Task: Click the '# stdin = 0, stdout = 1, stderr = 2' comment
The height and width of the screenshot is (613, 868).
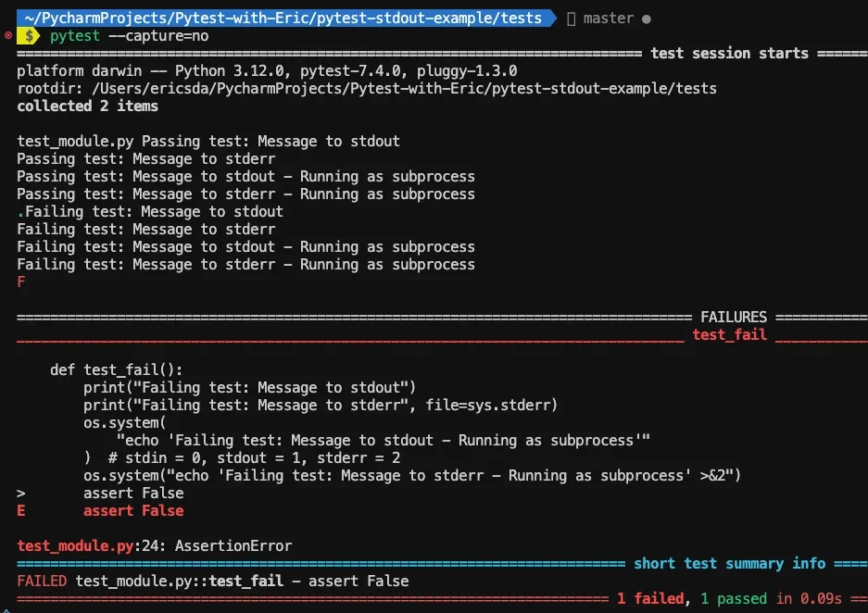Action: tap(254, 458)
